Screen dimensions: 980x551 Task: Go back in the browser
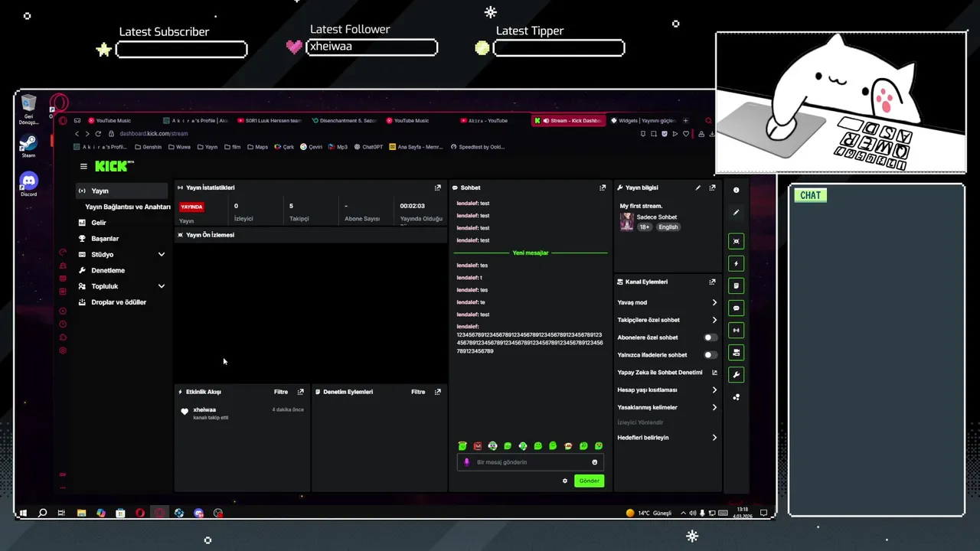click(77, 134)
